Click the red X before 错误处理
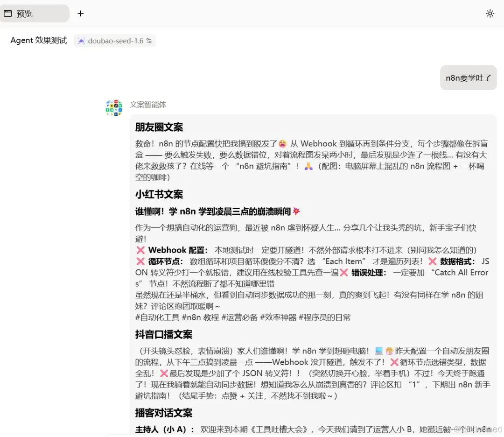 344,273
